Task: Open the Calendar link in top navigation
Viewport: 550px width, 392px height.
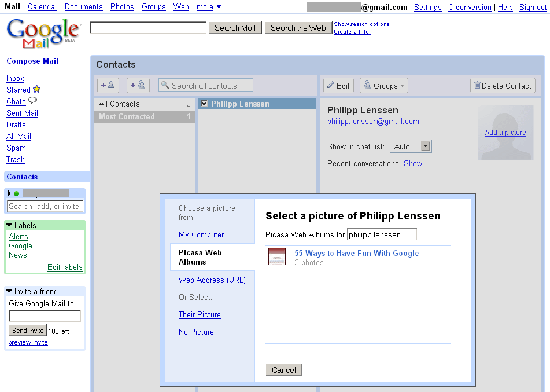Action: point(42,6)
